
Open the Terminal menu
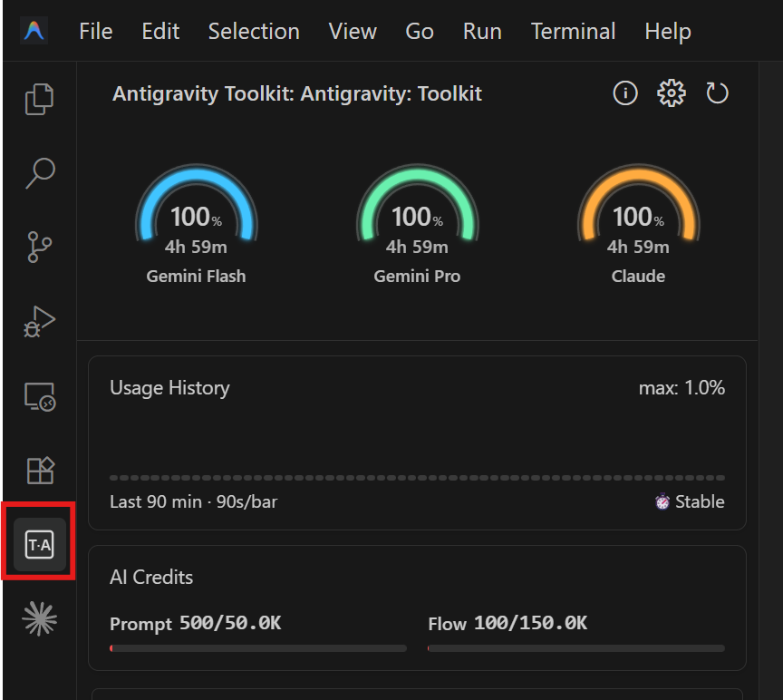point(573,32)
